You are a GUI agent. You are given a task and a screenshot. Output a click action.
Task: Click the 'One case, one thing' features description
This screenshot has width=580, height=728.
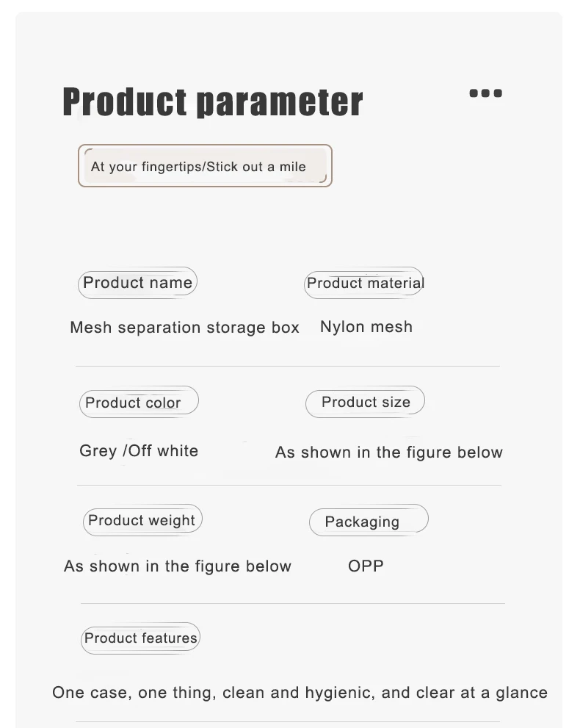pyautogui.click(x=300, y=693)
